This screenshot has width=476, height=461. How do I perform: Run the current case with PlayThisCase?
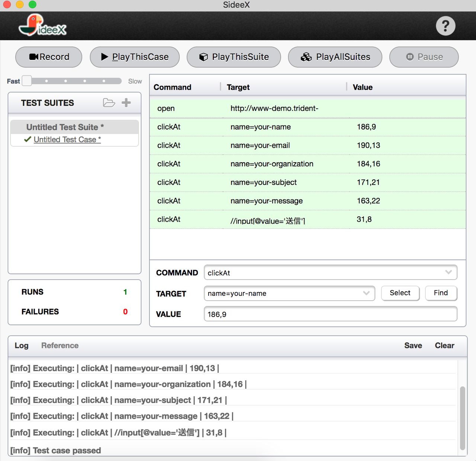pos(135,57)
